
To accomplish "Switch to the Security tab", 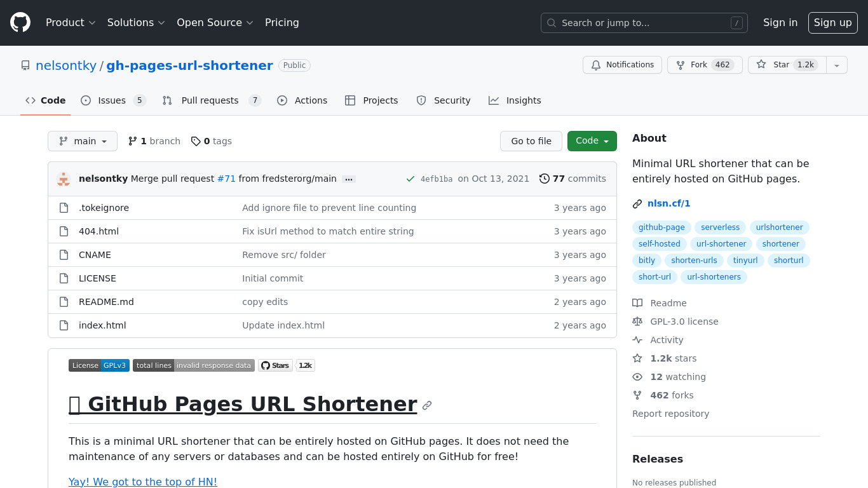I will [444, 100].
